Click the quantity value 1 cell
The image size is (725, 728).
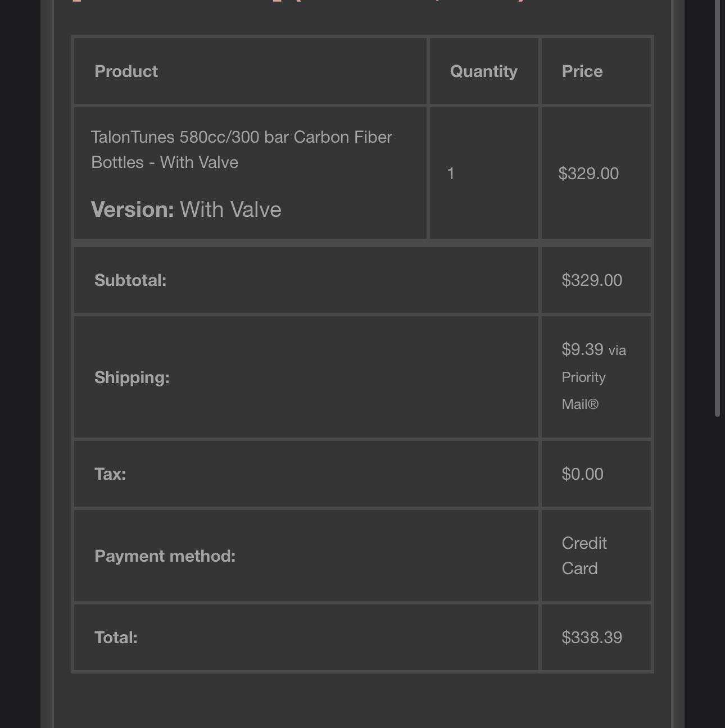coord(484,173)
